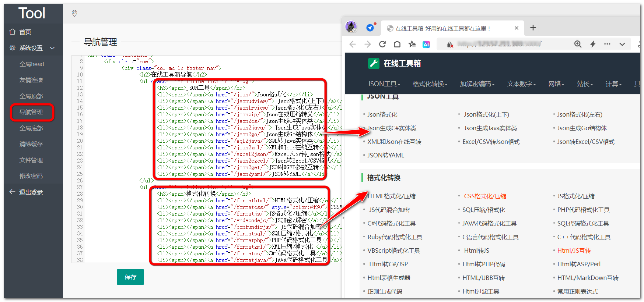Open the Json格式化 link

tap(382, 114)
